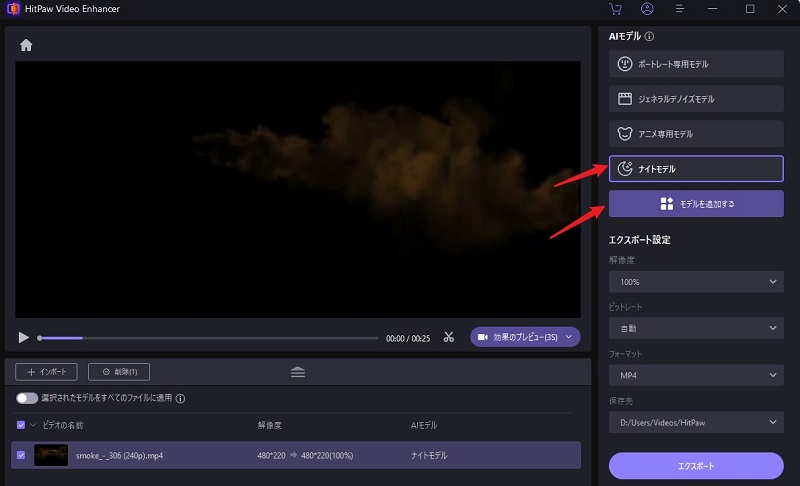Minimize the HitPaw window

click(x=713, y=9)
